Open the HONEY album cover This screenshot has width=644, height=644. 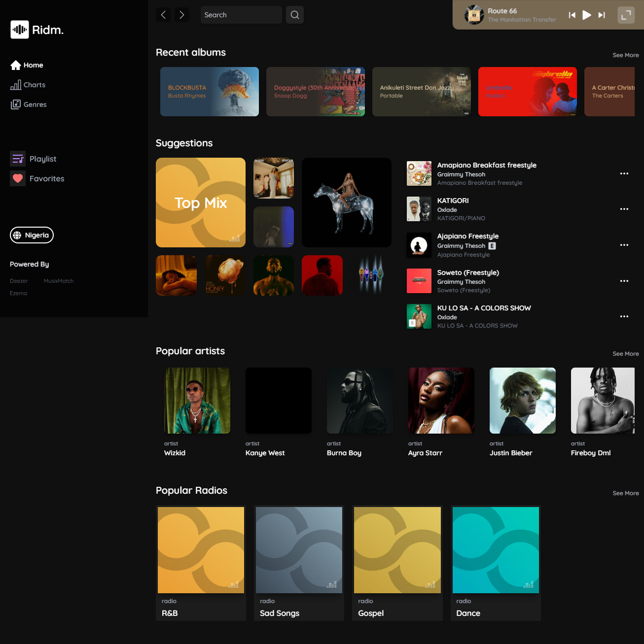coord(225,275)
